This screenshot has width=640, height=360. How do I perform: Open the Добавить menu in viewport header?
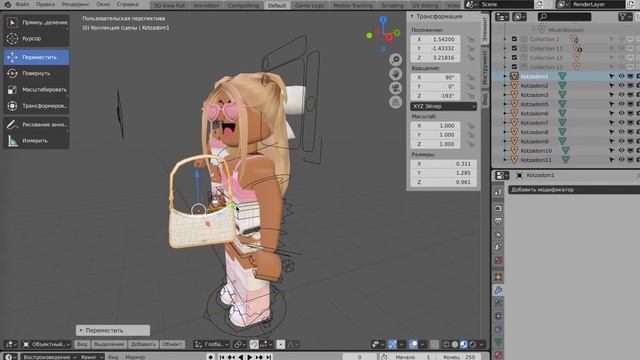(143, 344)
